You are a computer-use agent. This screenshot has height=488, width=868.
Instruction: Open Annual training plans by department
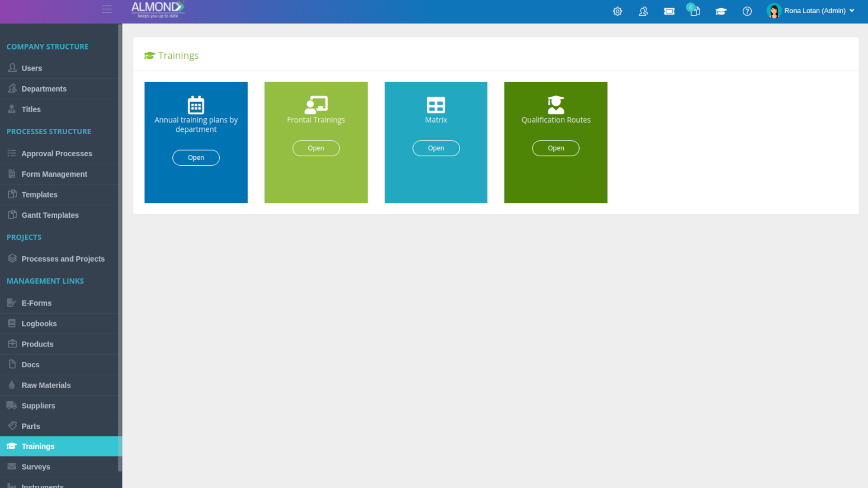click(196, 158)
